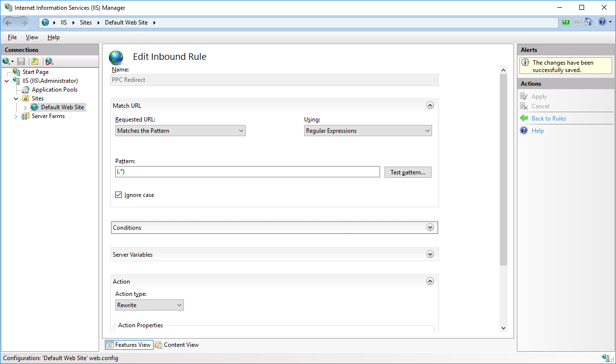
Task: Click the Back navigation arrow button
Action: 9,23
